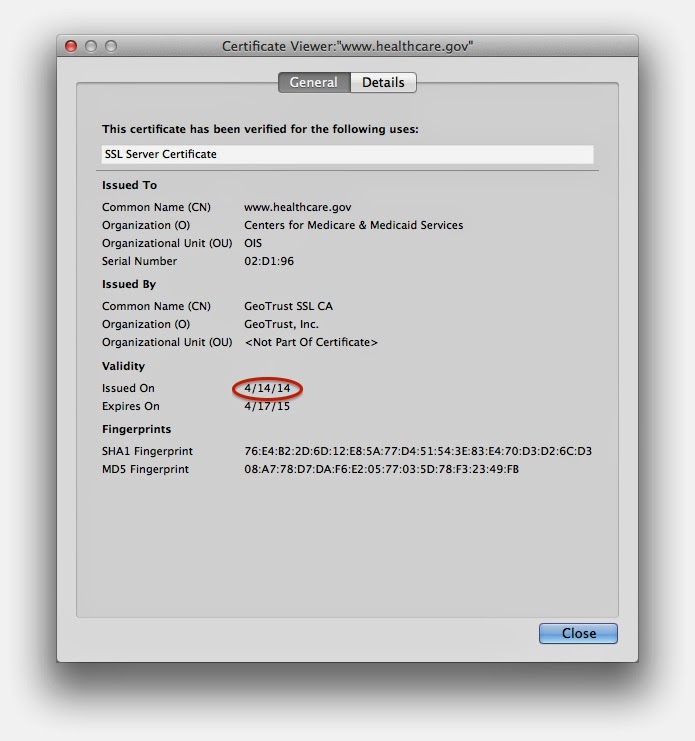
Task: Click the MD5 Fingerprint label
Action: coord(145,469)
